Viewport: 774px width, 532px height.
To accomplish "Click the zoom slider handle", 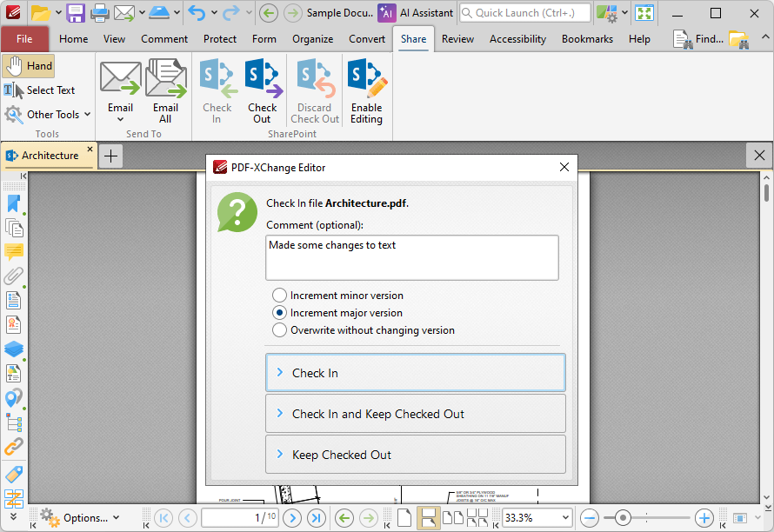I will 623,518.
